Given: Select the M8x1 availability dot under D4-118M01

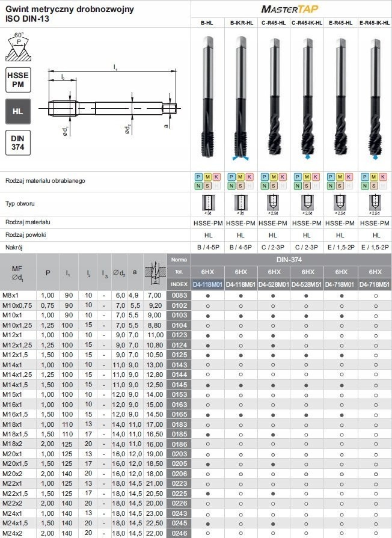Looking at the screenshot, I should point(207,295).
